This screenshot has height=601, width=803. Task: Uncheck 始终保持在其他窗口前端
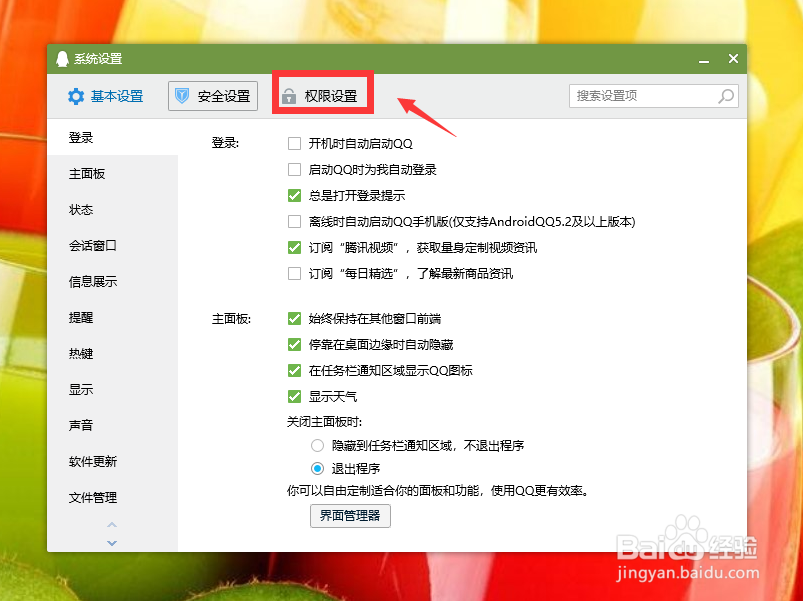point(295,318)
